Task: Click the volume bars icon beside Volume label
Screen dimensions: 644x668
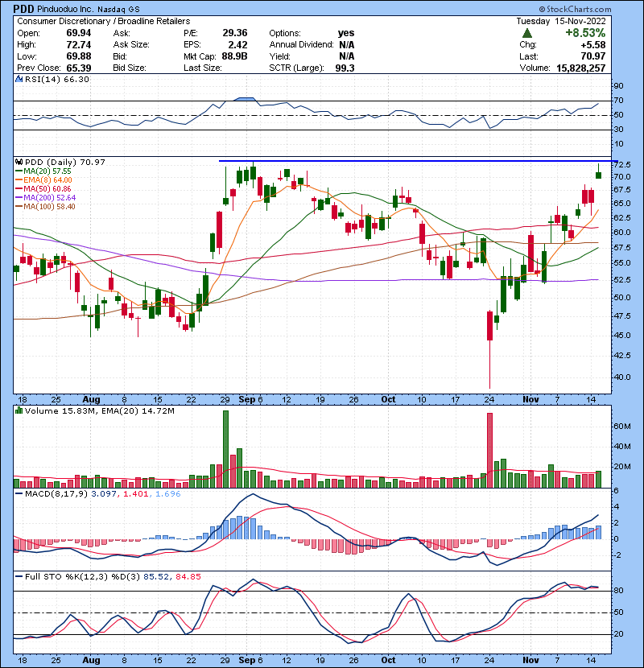Action: coord(19,410)
